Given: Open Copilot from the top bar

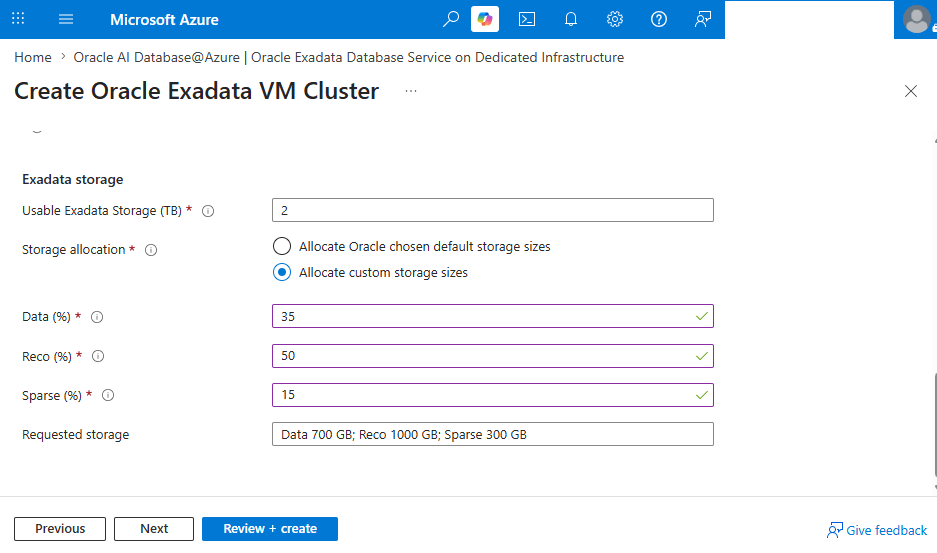Looking at the screenshot, I should point(485,19).
